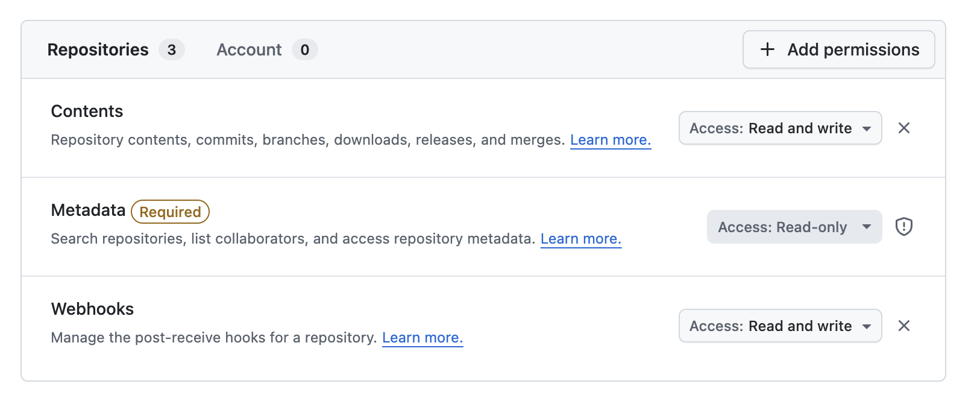
Task: Open the Metadata Read-only access dropdown
Action: point(794,227)
